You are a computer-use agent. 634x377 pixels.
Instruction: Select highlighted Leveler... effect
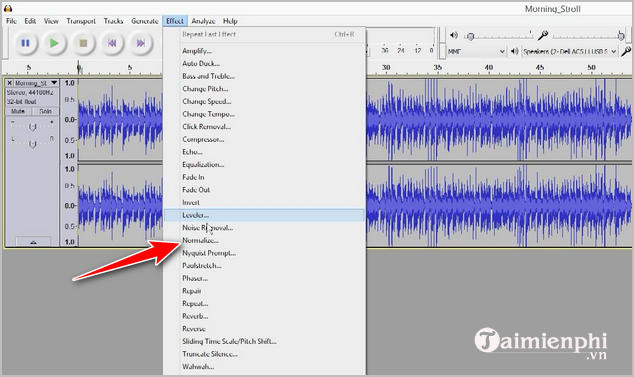point(264,215)
